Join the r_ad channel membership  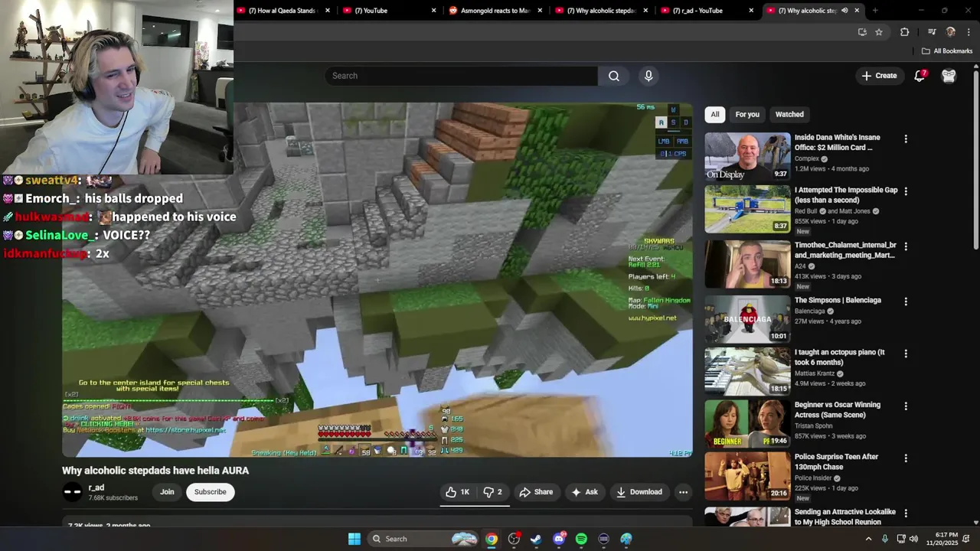click(167, 492)
